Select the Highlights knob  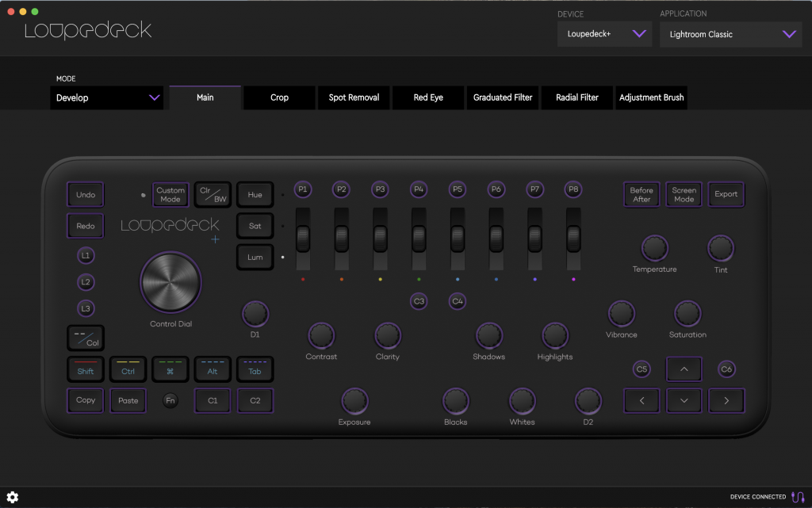tap(554, 336)
